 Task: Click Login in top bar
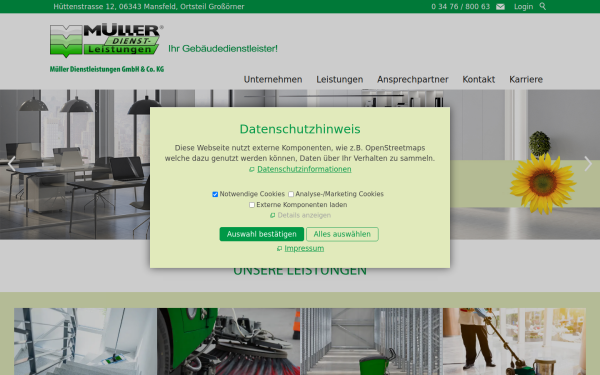(523, 7)
